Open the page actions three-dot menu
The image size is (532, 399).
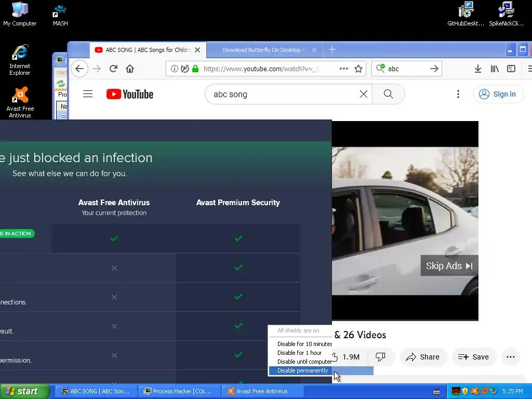coord(344,69)
